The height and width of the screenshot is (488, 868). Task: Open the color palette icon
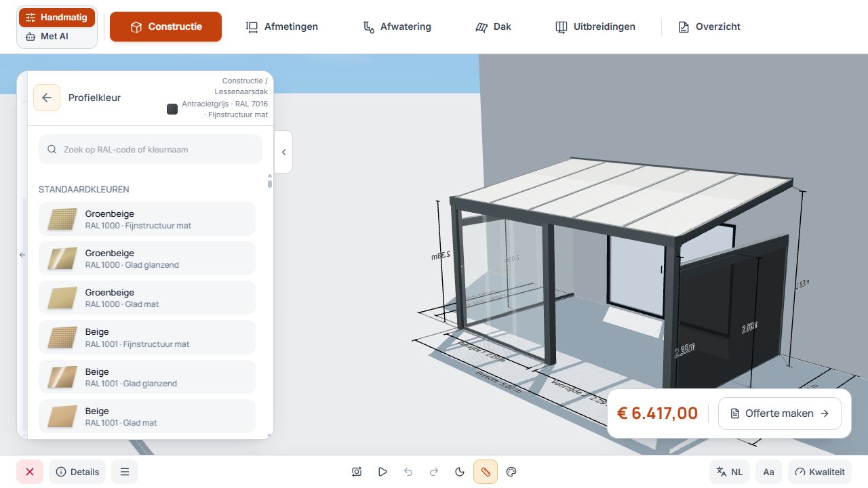click(512, 472)
